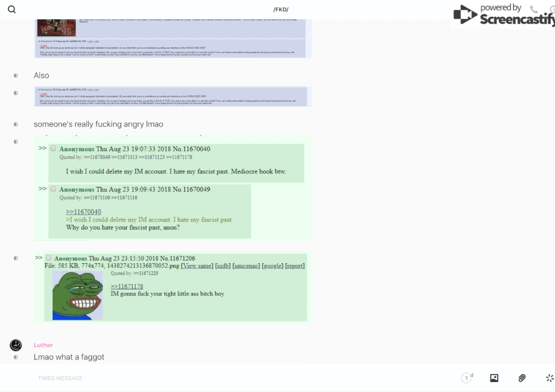Toggle the 1-day timed message timer
Viewport: 555px width, 392px height.
point(467,378)
